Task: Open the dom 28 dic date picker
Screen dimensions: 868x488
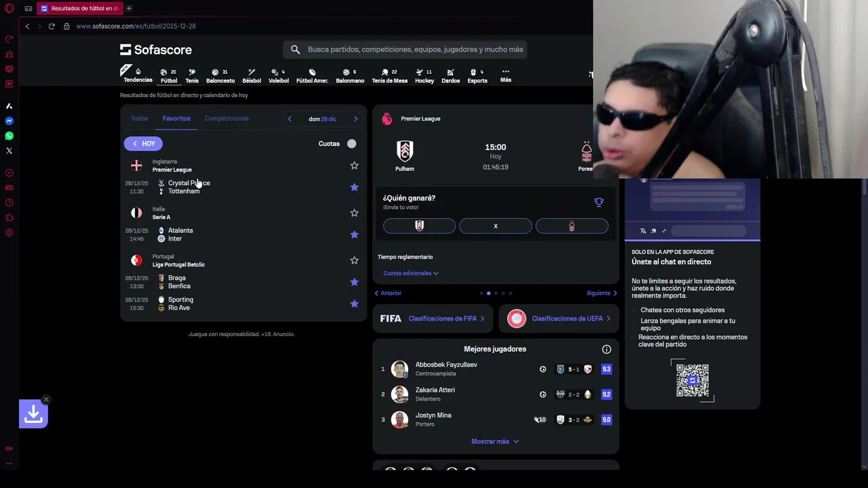Action: pyautogui.click(x=322, y=119)
